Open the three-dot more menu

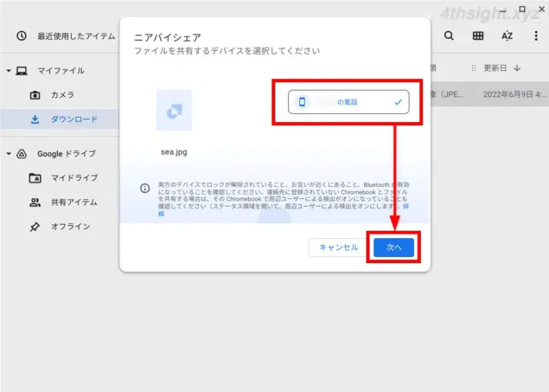click(536, 35)
